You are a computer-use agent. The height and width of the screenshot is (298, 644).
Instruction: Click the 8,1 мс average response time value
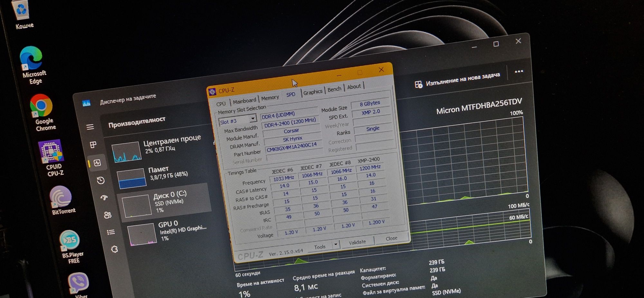click(x=306, y=287)
